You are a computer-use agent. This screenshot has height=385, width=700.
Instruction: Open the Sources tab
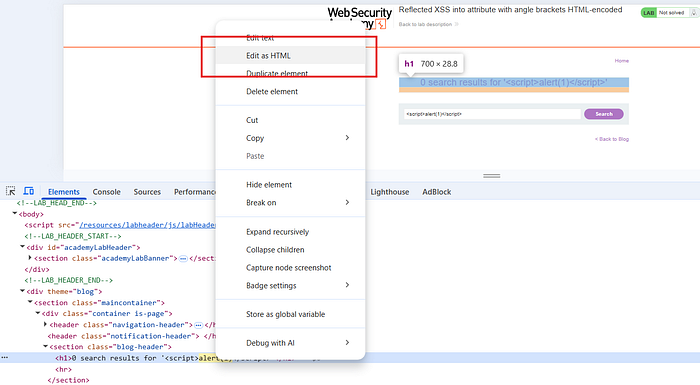147,192
